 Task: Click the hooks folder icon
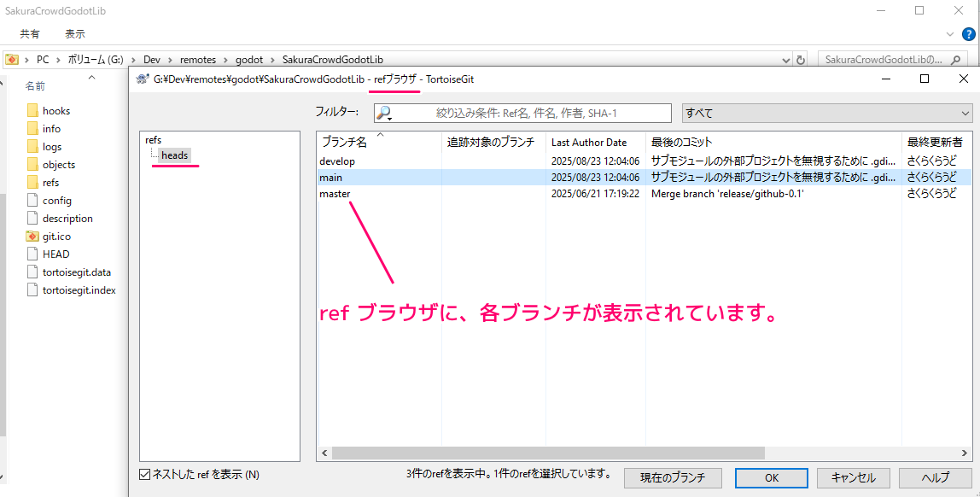click(32, 111)
